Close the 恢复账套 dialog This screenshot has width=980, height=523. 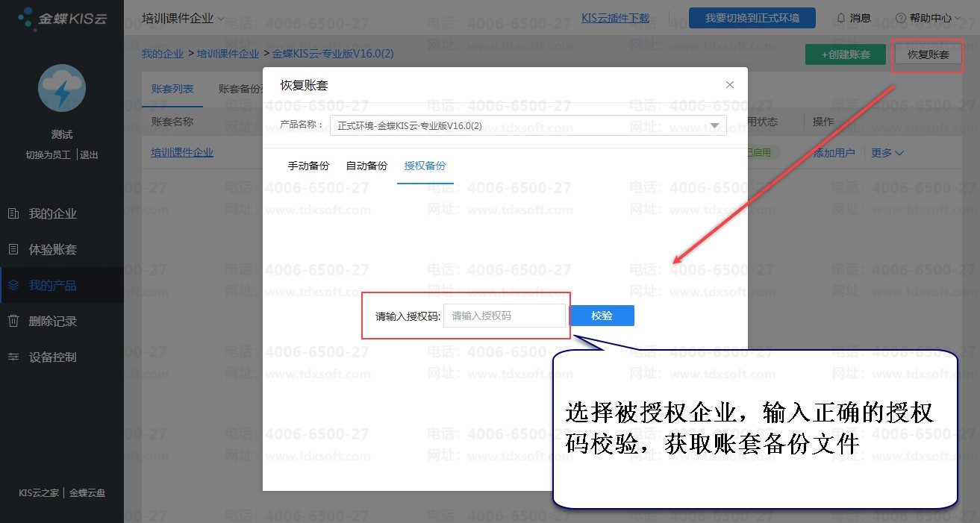(730, 85)
